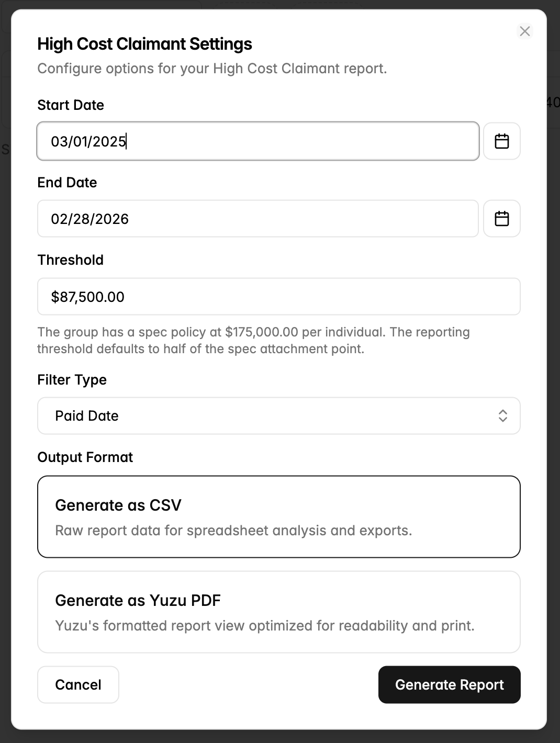Click into the End Date field showing 02/28/2026

[x=258, y=219]
